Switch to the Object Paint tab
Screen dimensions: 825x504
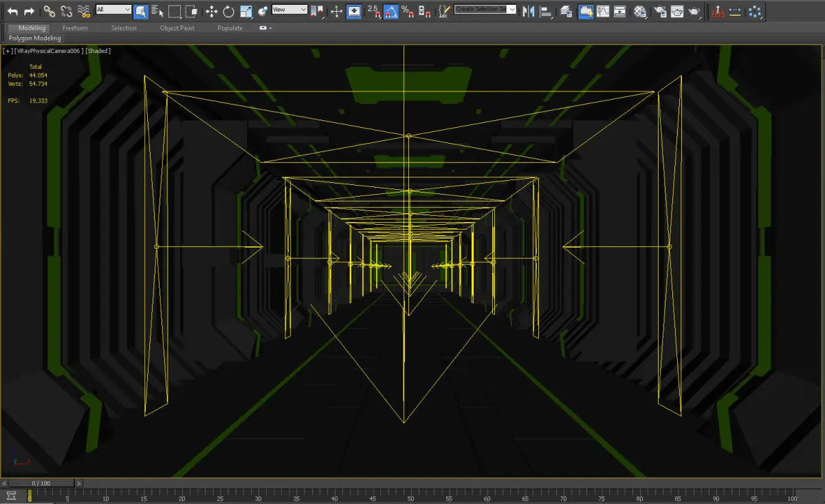(177, 28)
